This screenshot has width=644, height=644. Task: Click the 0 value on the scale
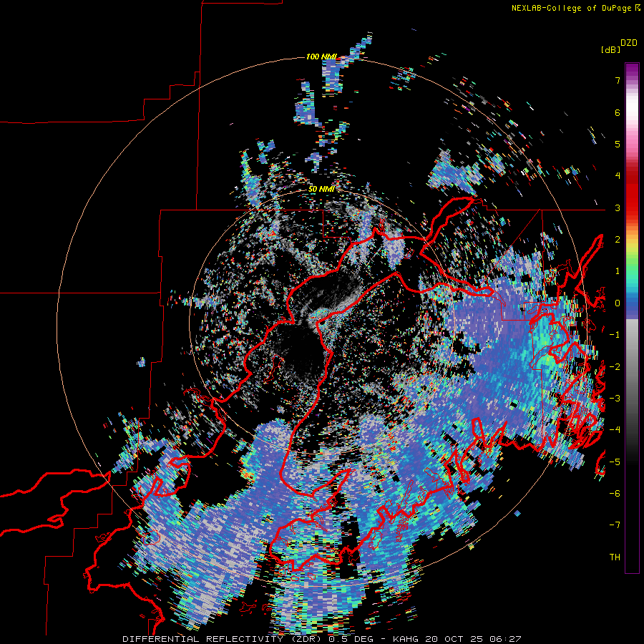(x=618, y=303)
